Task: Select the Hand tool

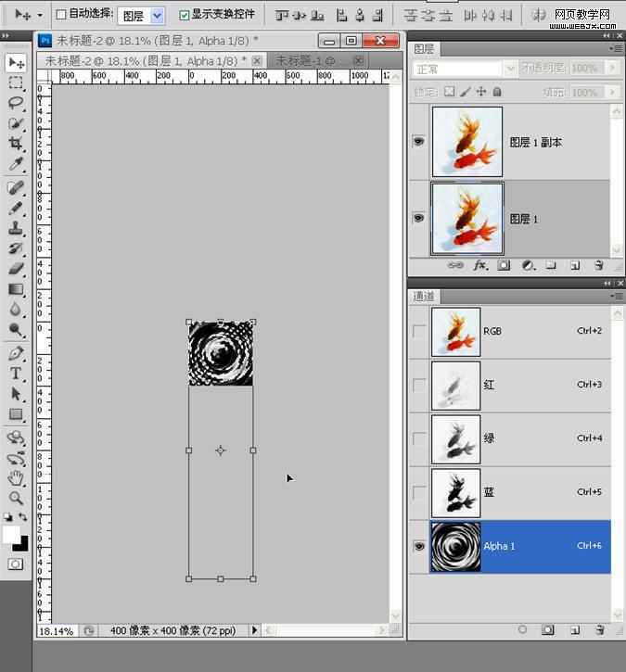Action: (x=17, y=477)
